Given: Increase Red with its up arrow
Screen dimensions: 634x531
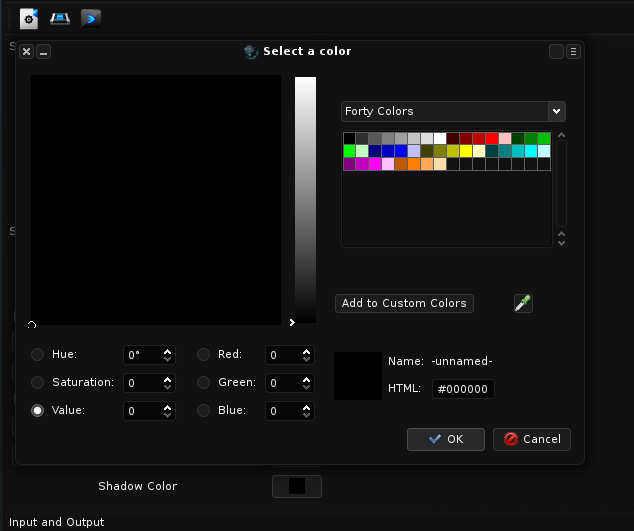Looking at the screenshot, I should pyautogui.click(x=306, y=351).
